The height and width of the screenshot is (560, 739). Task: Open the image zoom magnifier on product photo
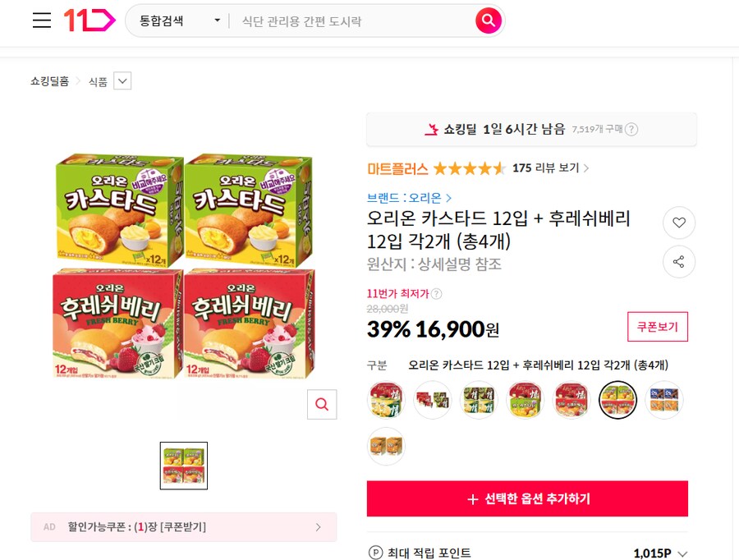(321, 404)
